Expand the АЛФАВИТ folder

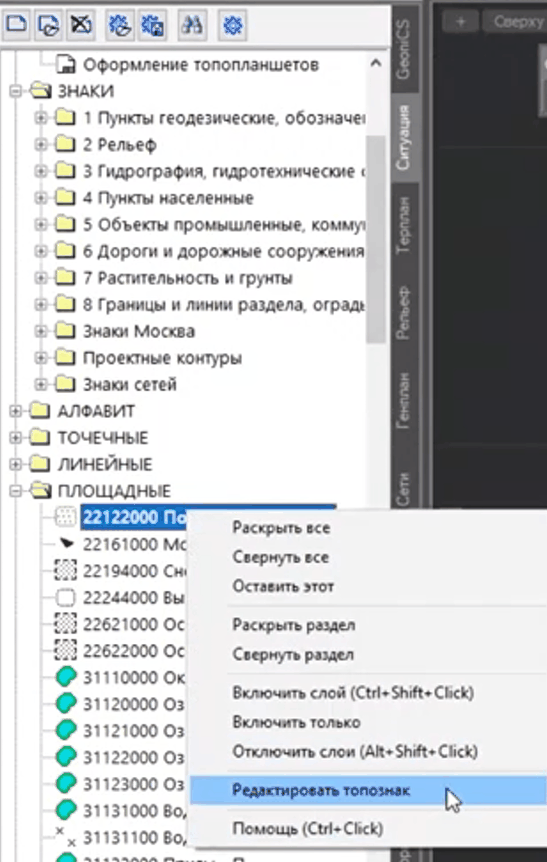[x=16, y=411]
